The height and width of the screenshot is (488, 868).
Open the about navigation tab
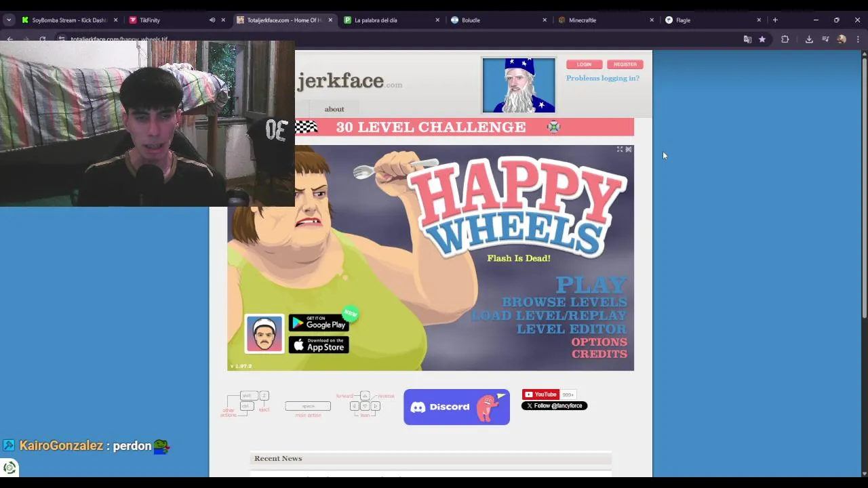click(334, 109)
